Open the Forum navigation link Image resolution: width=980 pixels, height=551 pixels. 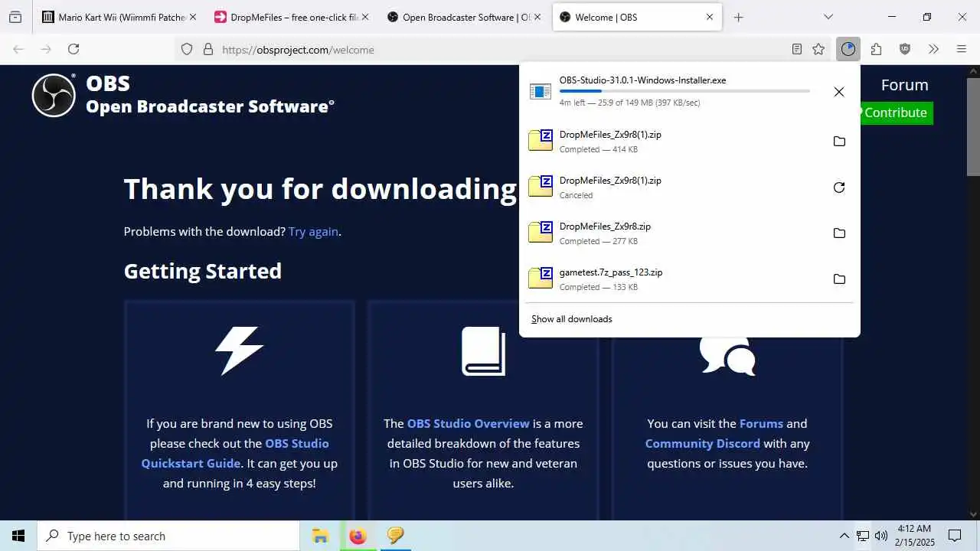pyautogui.click(x=904, y=85)
